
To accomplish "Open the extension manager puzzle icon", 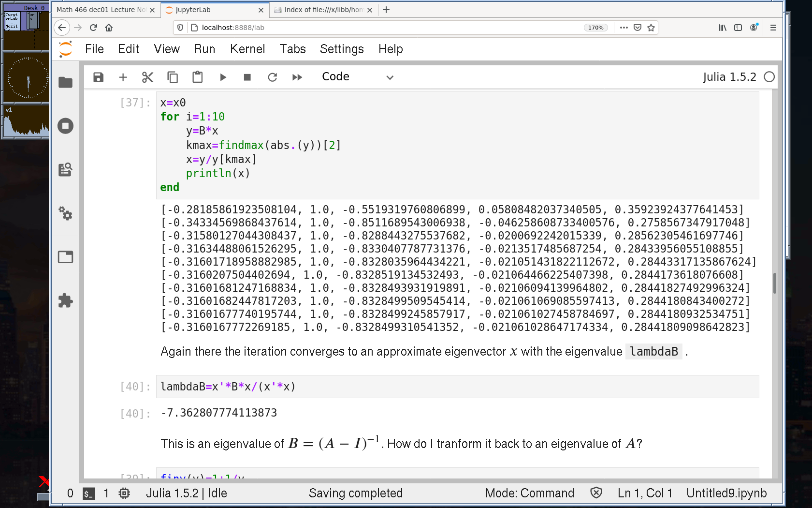I will click(x=65, y=301).
